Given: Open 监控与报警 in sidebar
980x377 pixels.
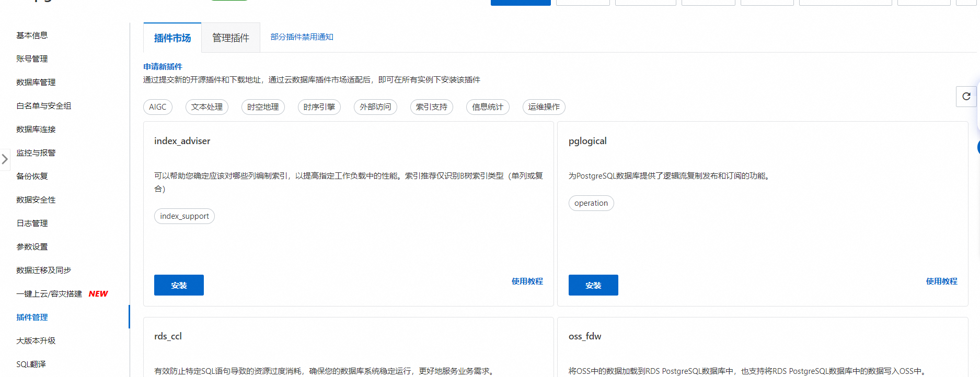Looking at the screenshot, I should click(x=36, y=152).
